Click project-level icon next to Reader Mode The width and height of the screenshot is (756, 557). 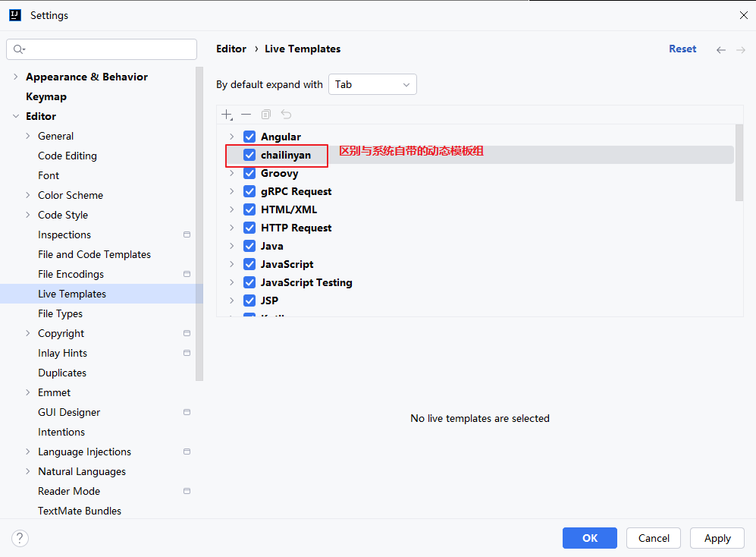[x=187, y=491]
